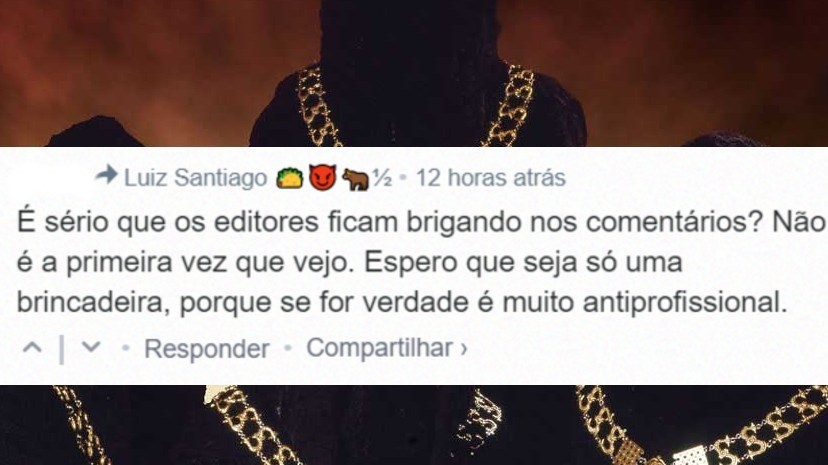Click the dark hooded figure in the top image
Viewport: 828px width, 465px height.
click(417, 69)
